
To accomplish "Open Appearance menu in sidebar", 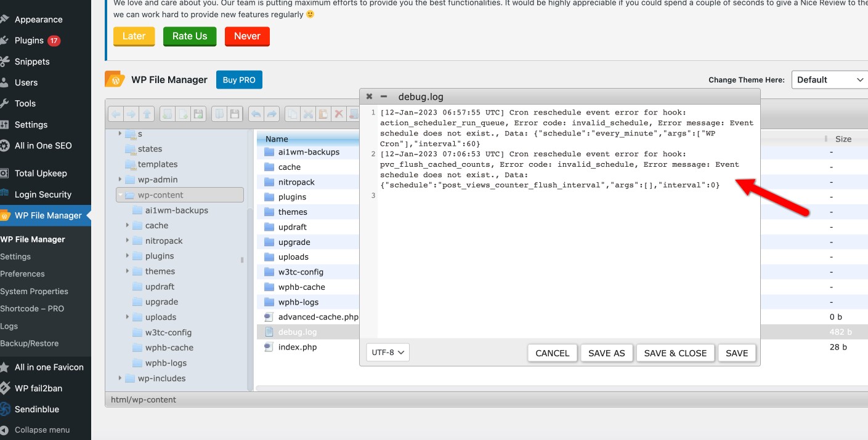I will pos(38,20).
